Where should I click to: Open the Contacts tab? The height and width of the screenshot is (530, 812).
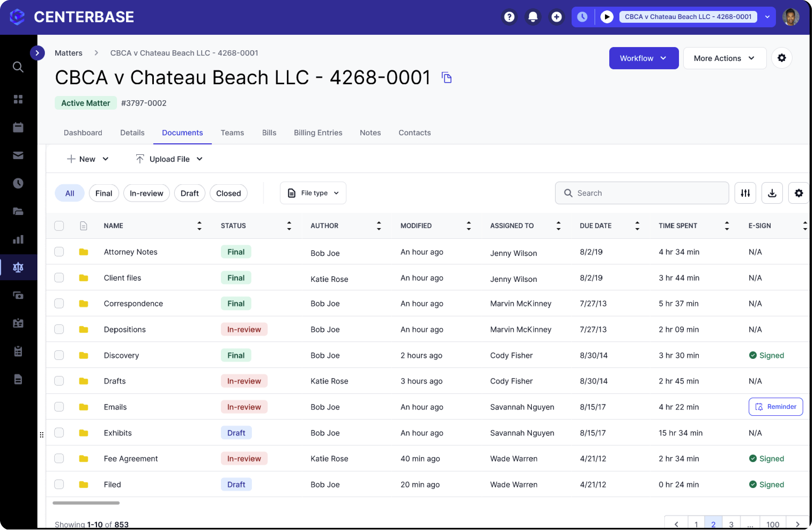click(415, 133)
